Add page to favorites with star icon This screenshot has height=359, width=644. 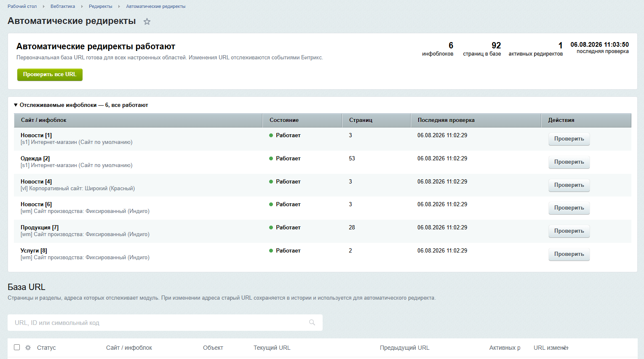[x=147, y=21]
